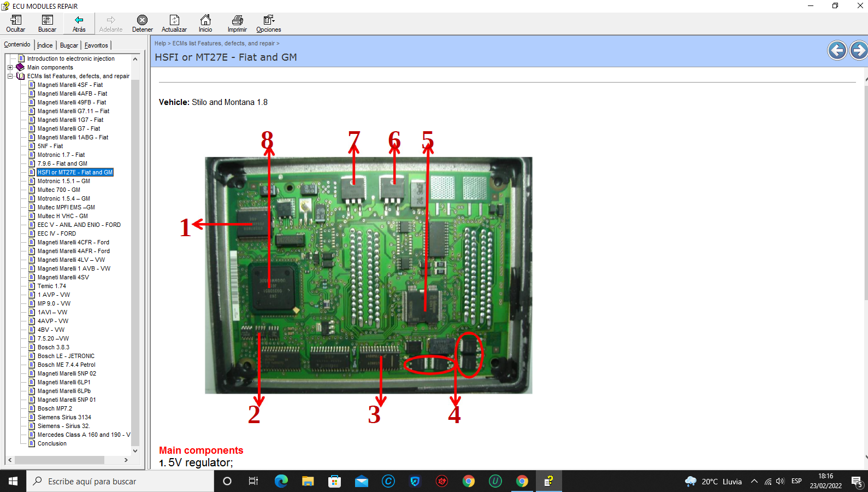Go to Inicio home icon
This screenshot has height=492, width=868.
click(x=205, y=24)
